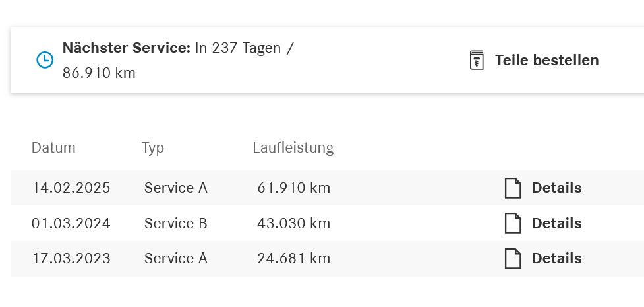Viewport: 644px width, 307px height.
Task: Click the 86.910 km next service mileage
Action: coord(99,73)
